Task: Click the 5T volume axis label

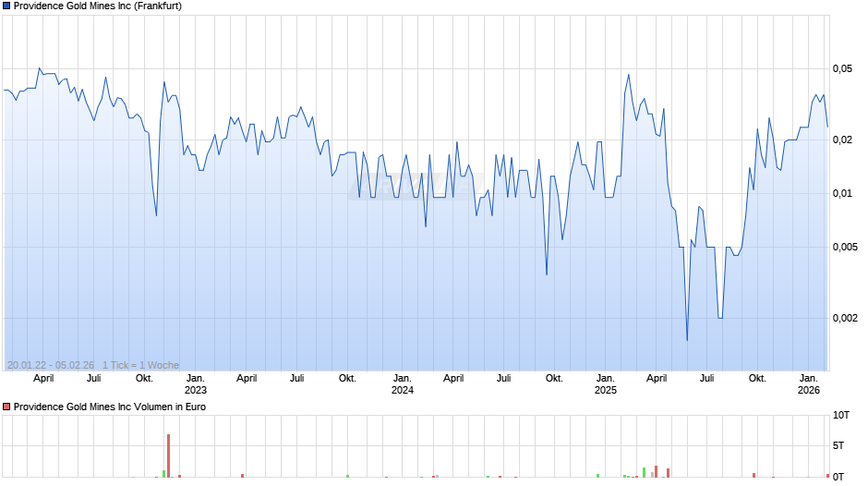Action: [x=838, y=445]
